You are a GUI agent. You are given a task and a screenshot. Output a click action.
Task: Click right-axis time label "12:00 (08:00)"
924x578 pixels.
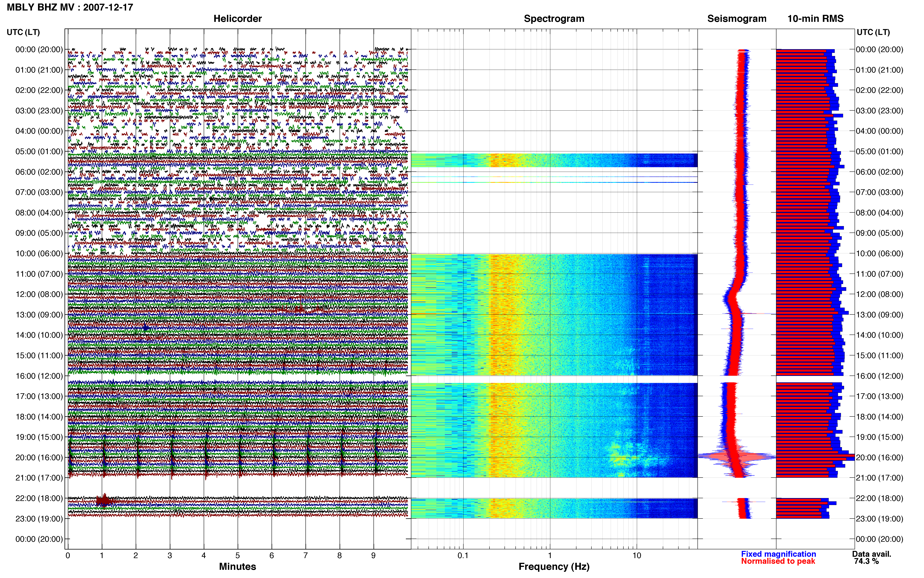(x=879, y=294)
